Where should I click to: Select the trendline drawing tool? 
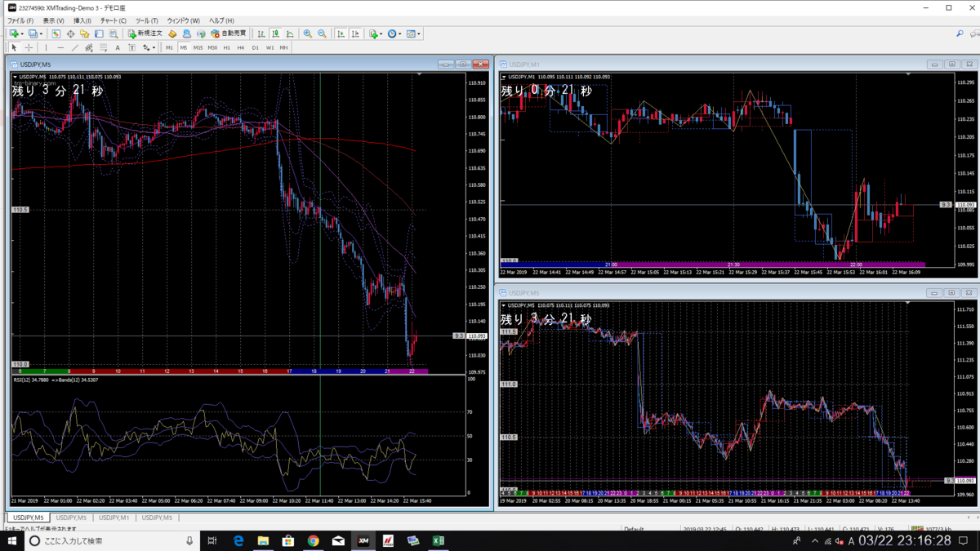tap(74, 47)
